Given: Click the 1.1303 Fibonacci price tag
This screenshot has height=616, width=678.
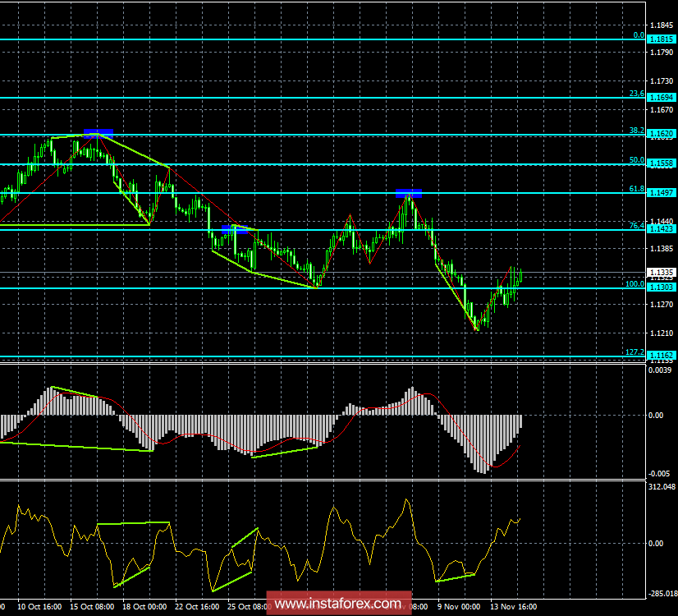Looking at the screenshot, I should [x=662, y=287].
